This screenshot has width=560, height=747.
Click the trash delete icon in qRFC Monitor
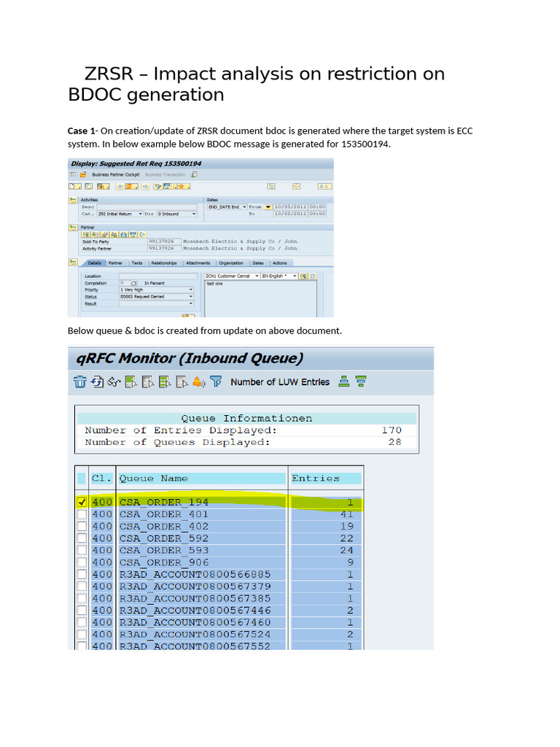(x=80, y=382)
